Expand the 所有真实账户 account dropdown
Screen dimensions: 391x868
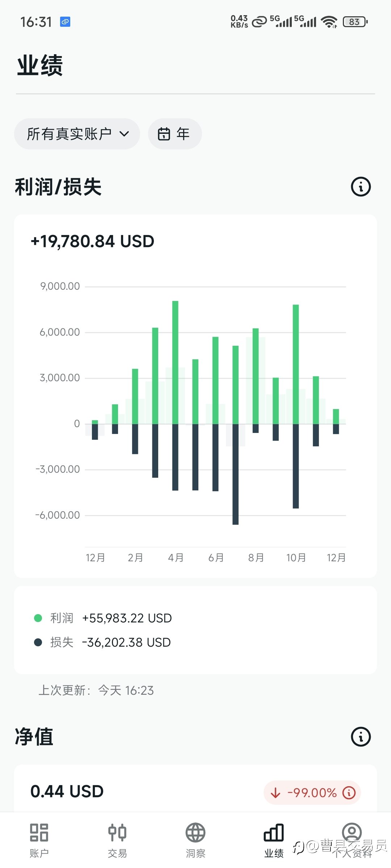click(x=77, y=134)
